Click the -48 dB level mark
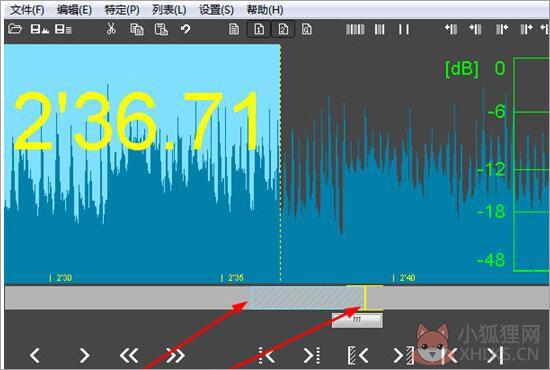The width and height of the screenshot is (550, 370). [491, 260]
